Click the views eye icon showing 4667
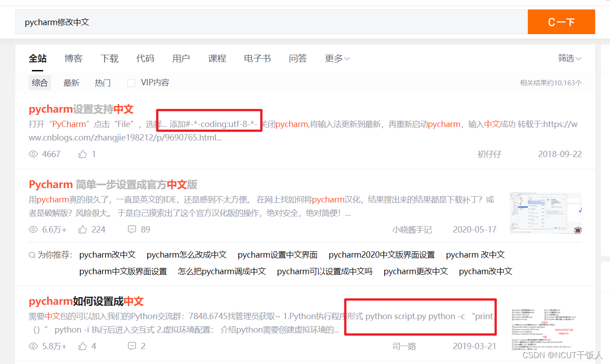This screenshot has height=364, width=610. (33, 154)
